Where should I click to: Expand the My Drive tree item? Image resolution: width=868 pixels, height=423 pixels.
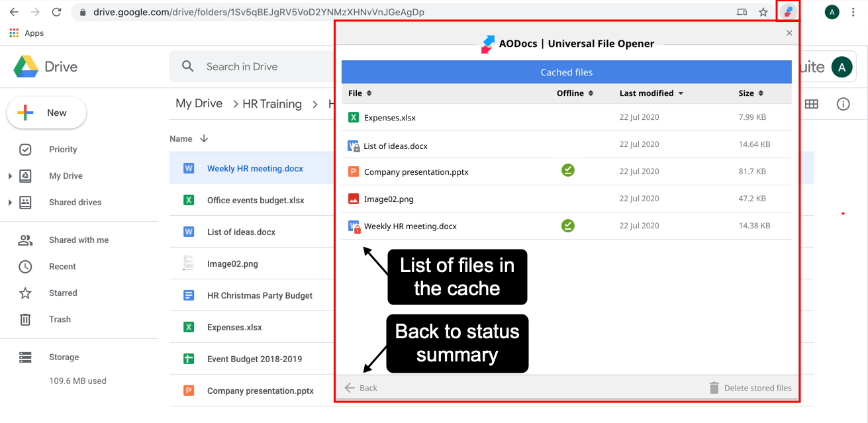[x=10, y=176]
